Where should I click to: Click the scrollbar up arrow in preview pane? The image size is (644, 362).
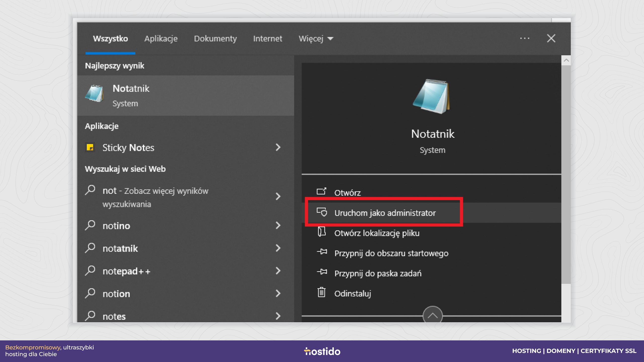[x=566, y=60]
